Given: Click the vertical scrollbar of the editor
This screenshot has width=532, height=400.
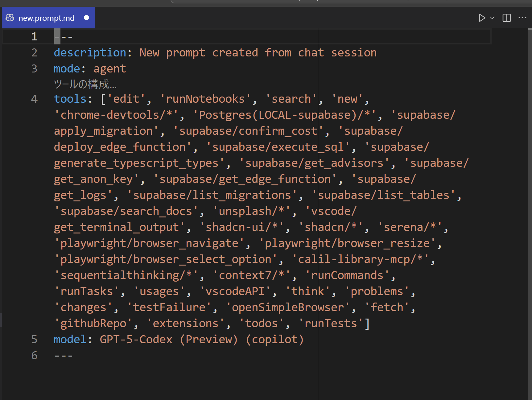Looking at the screenshot, I should [x=530, y=214].
